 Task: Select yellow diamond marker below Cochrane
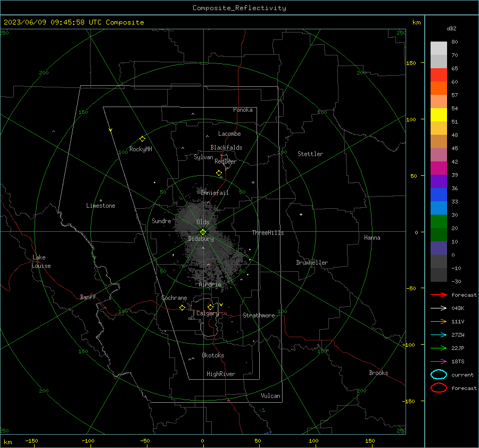(182, 307)
